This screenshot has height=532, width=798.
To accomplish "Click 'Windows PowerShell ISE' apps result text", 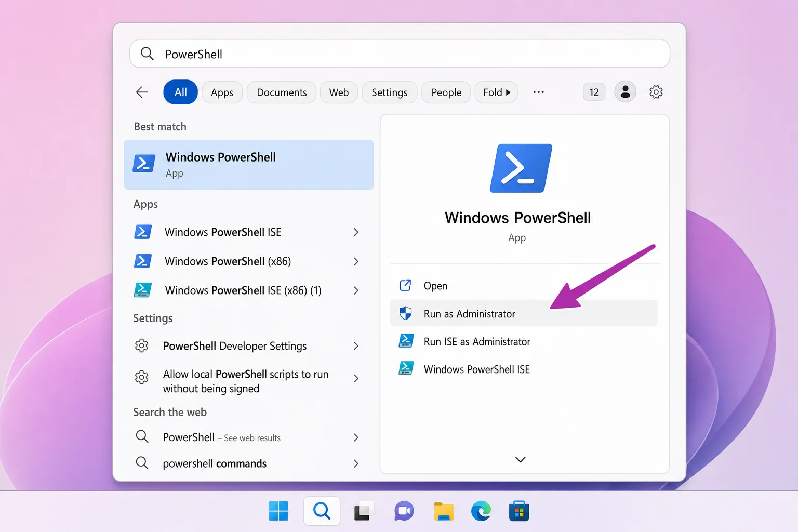I will click(x=223, y=232).
